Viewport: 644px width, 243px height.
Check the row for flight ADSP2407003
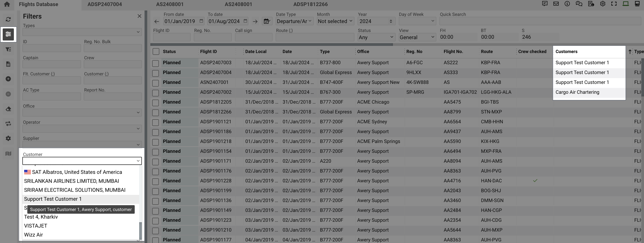click(x=156, y=63)
